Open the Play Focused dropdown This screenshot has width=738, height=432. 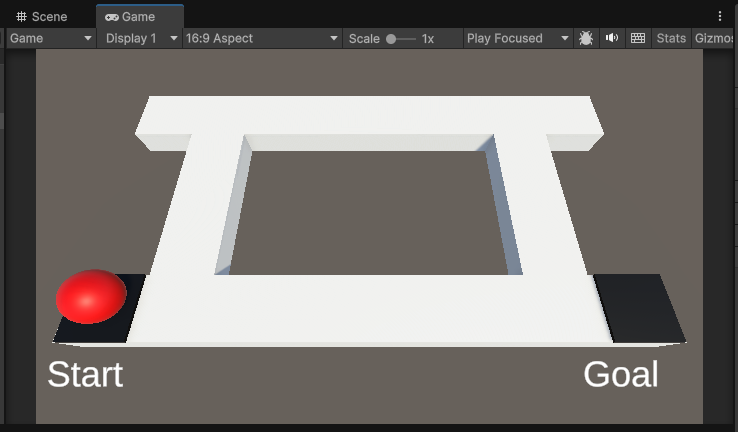(516, 38)
